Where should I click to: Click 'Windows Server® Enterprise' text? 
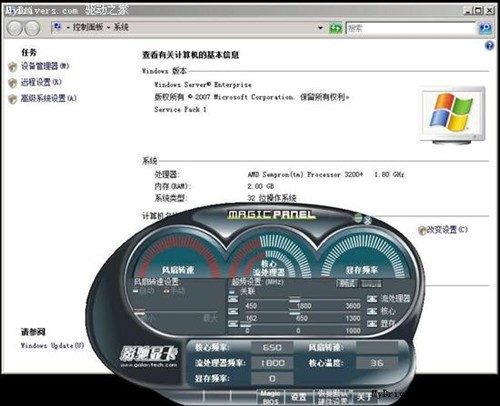203,85
